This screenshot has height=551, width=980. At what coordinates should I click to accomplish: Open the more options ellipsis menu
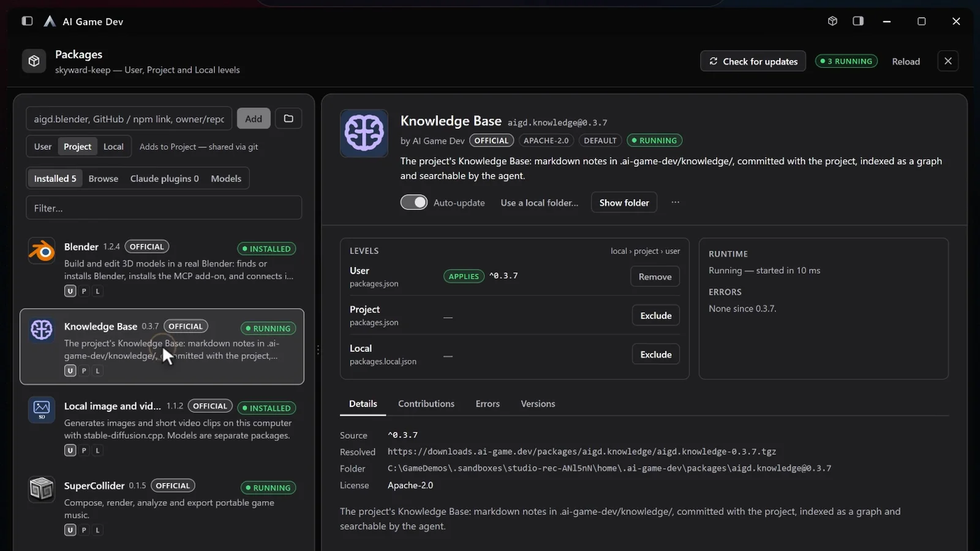675,203
